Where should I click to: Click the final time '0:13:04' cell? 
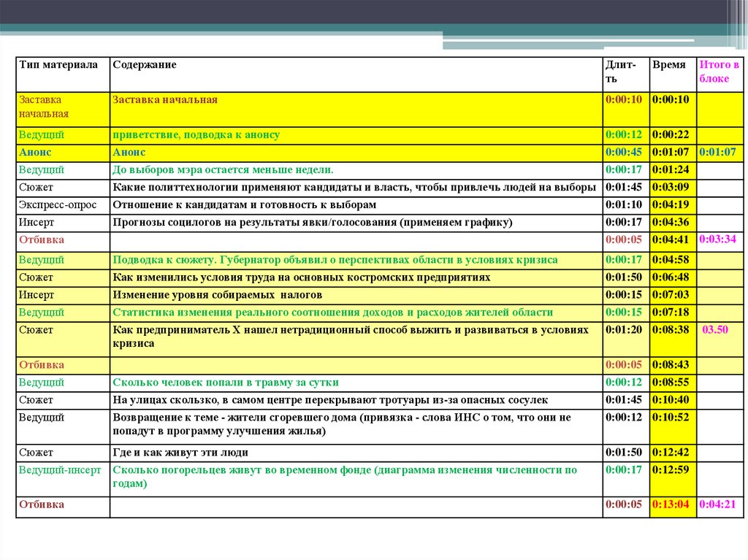[x=671, y=505]
